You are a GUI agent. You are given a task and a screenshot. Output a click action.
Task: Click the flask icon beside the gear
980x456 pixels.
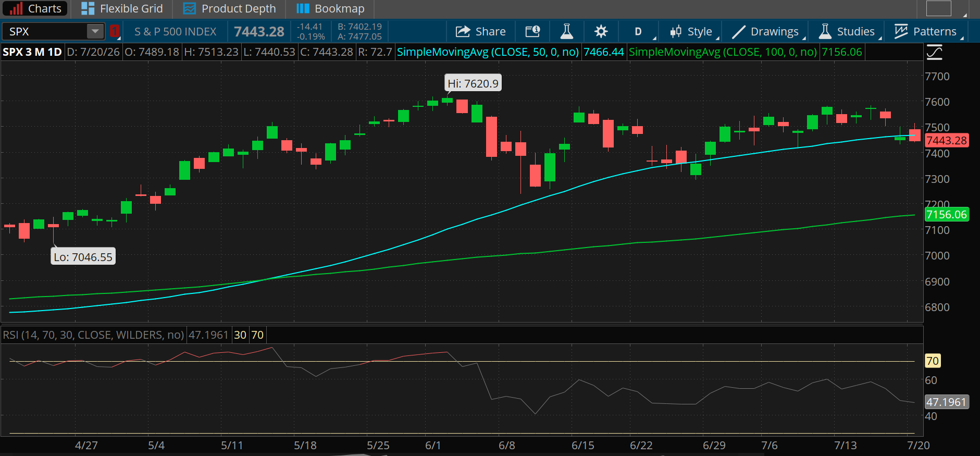click(566, 31)
